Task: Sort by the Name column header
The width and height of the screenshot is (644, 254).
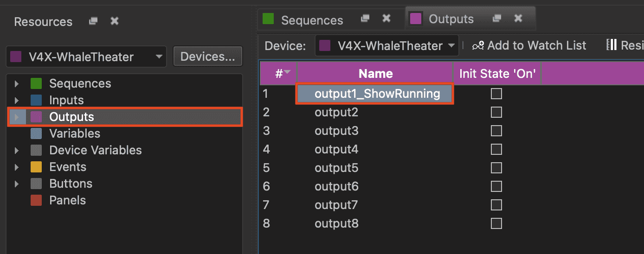Action: click(375, 73)
